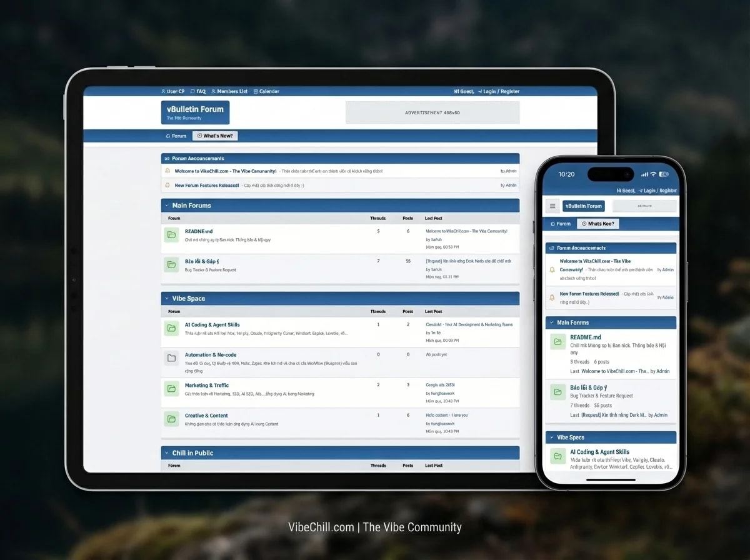Collapse the Chill in Public category
750x560 pixels.
click(x=167, y=453)
